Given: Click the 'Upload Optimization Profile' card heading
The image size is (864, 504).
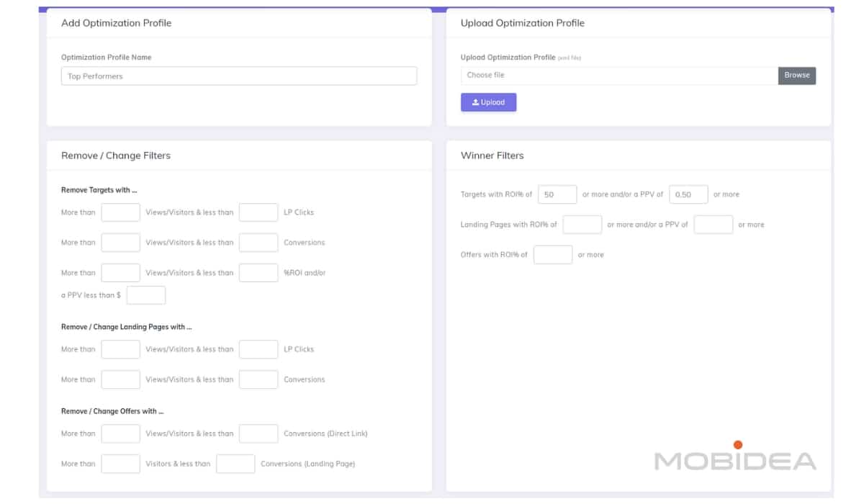Looking at the screenshot, I should (523, 23).
